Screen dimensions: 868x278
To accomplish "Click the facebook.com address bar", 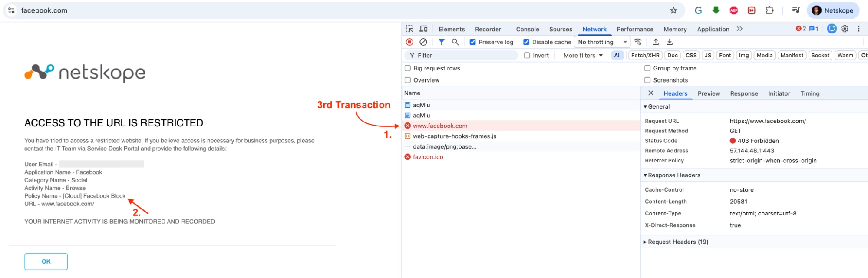I will [x=343, y=10].
